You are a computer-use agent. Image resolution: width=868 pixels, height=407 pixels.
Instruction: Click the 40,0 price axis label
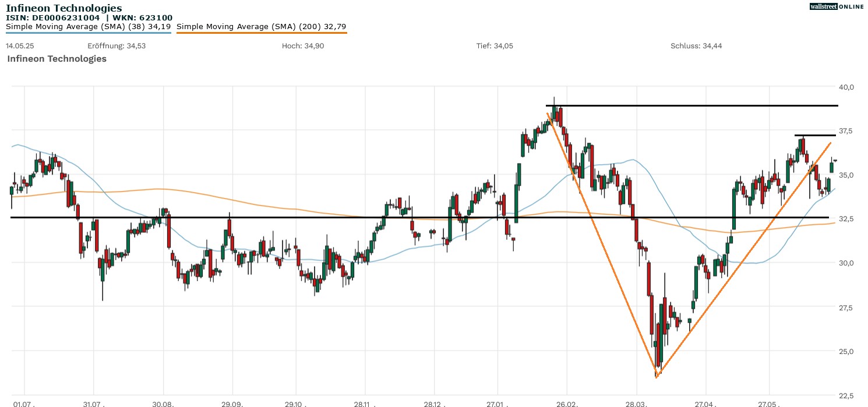point(846,87)
